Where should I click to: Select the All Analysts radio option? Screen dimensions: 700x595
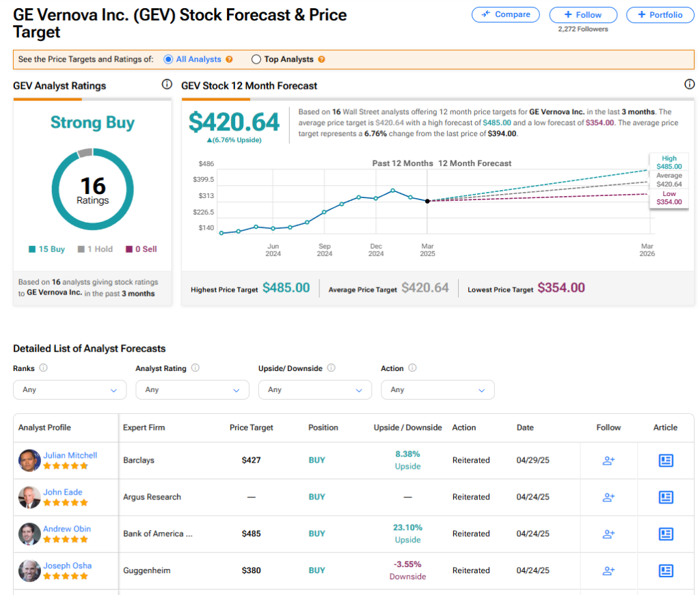coord(168,59)
